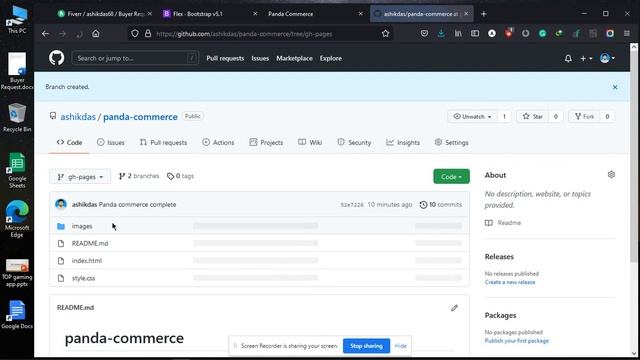Open the Firefox library icon

click(458, 34)
